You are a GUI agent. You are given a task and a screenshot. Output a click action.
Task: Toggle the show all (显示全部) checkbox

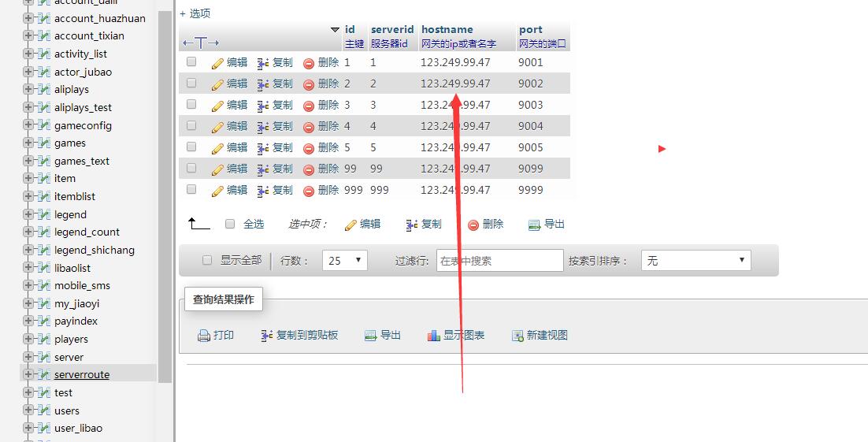(207, 260)
